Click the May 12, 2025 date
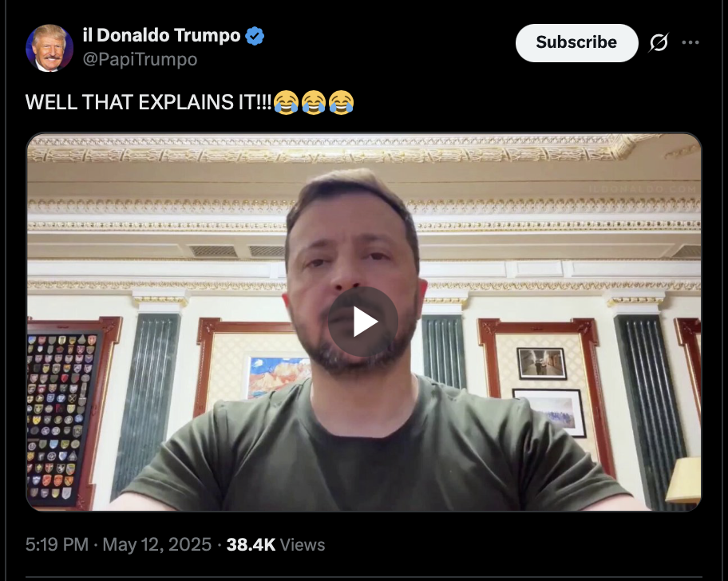This screenshot has height=581, width=728. click(x=157, y=544)
